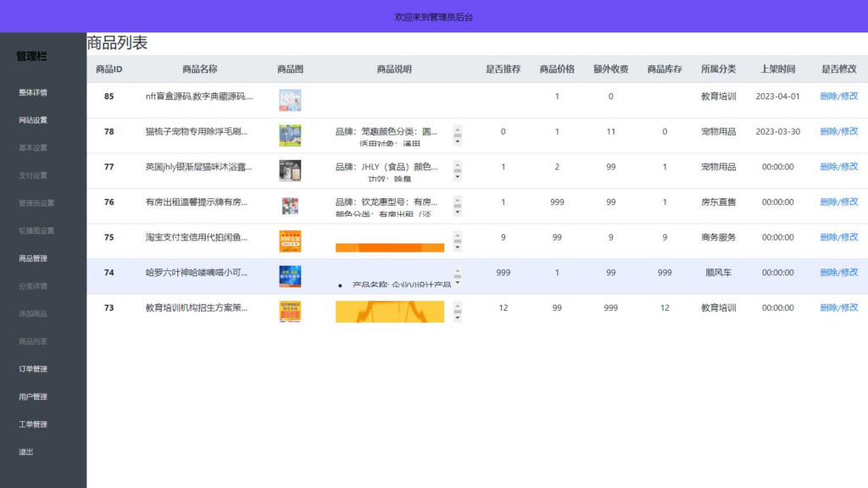868x488 pixels.
Task: Open 轮播图设置 settings
Action: click(x=34, y=230)
